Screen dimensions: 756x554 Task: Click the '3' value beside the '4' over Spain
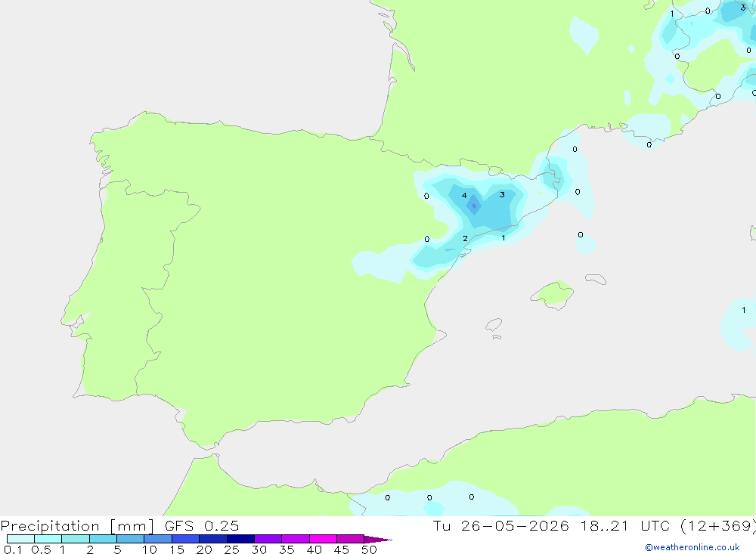(x=502, y=195)
